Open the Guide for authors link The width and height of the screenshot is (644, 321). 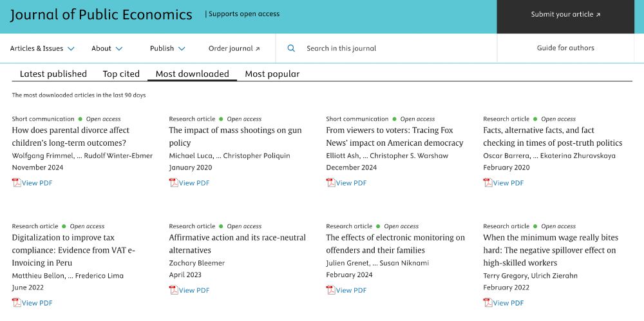[565, 48]
